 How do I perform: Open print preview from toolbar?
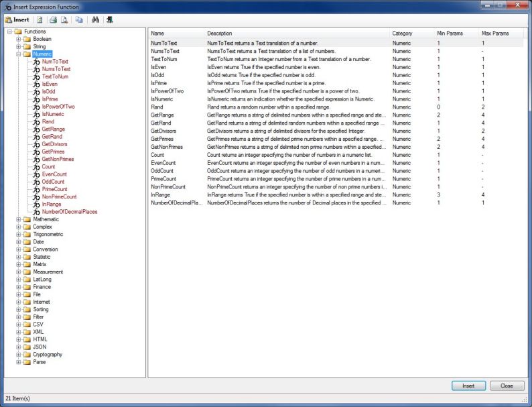[64, 20]
